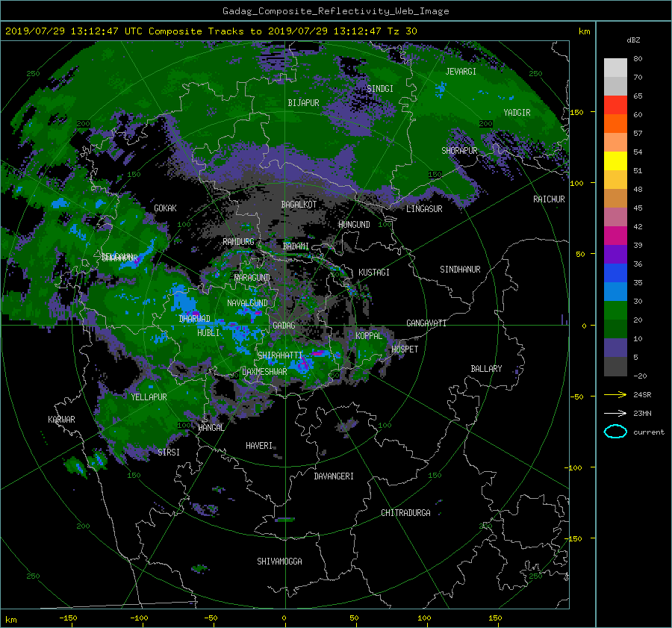Screen dimensions: 672x628
Task: Click the dBZ legend heading
Action: coord(633,40)
